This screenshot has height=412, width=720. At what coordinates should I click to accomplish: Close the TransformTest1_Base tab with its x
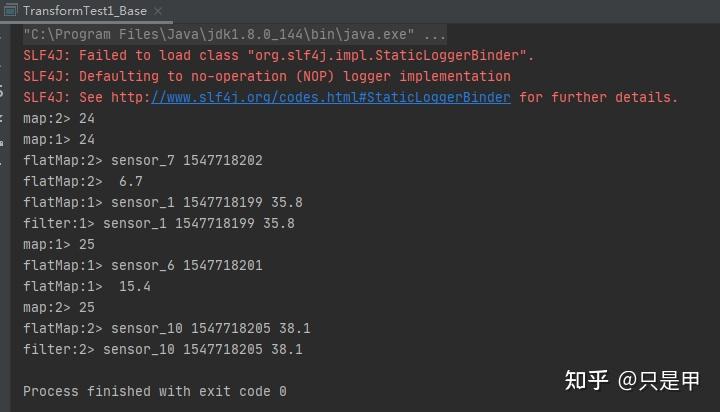[158, 11]
